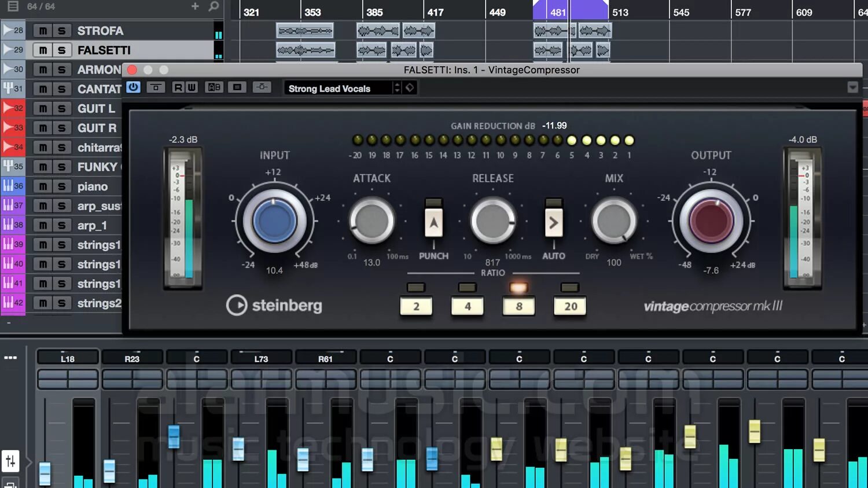The image size is (868, 488).
Task: Set compressor ratio to 2
Action: click(416, 306)
